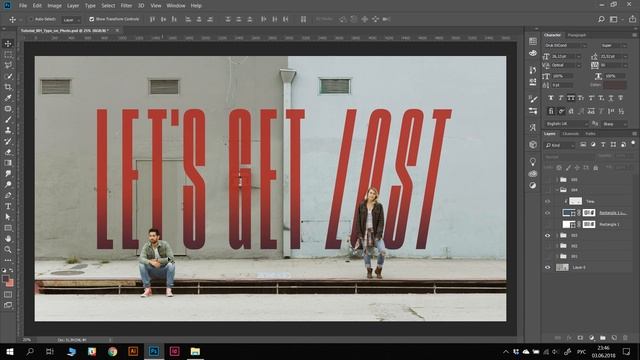Open the anti-aliasing Sharp dropdown

coord(614,124)
